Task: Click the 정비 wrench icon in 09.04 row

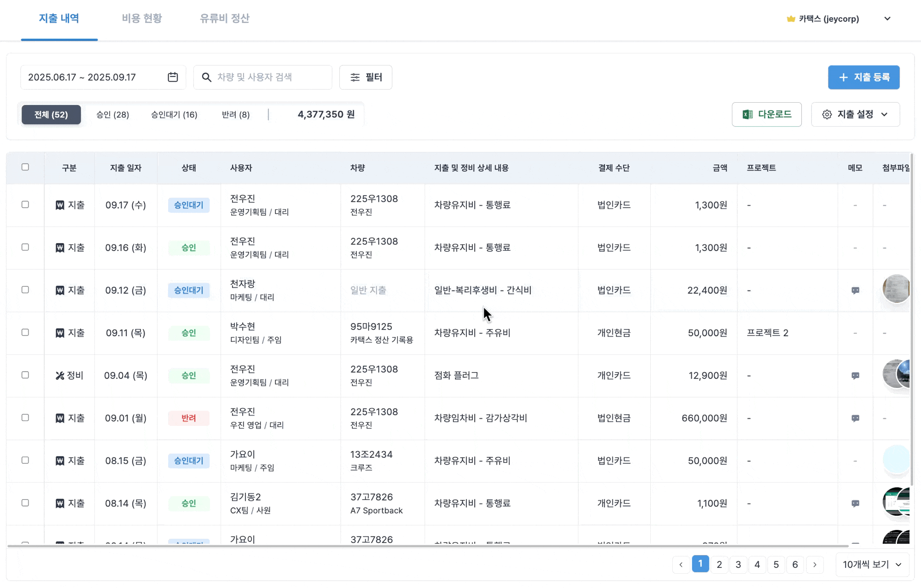Action: click(60, 376)
